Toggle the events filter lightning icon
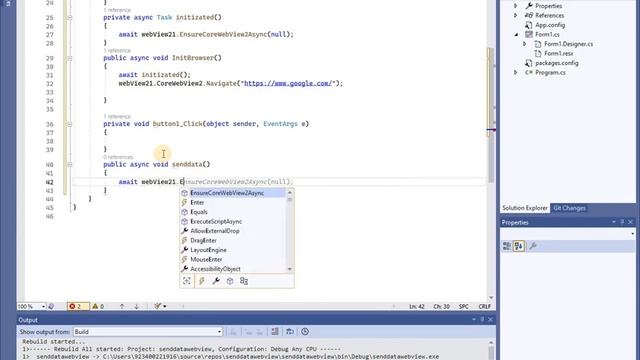Viewport: 640px width, 360px height. (x=202, y=281)
